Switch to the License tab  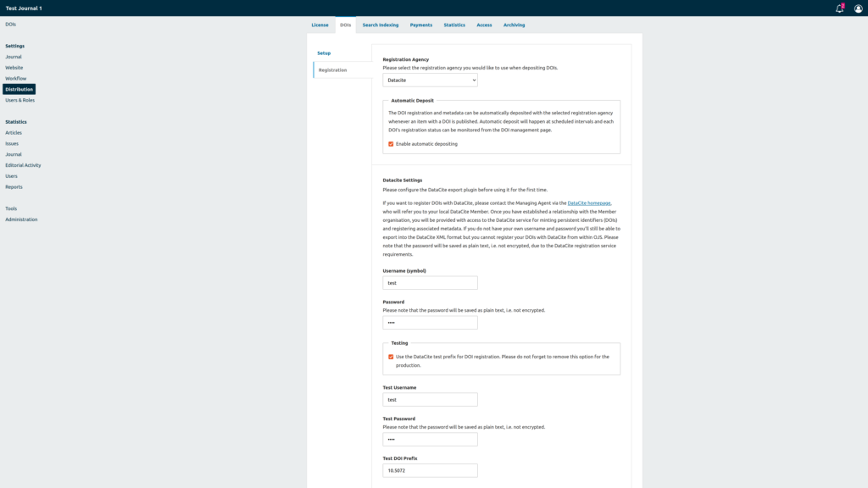pyautogui.click(x=320, y=25)
